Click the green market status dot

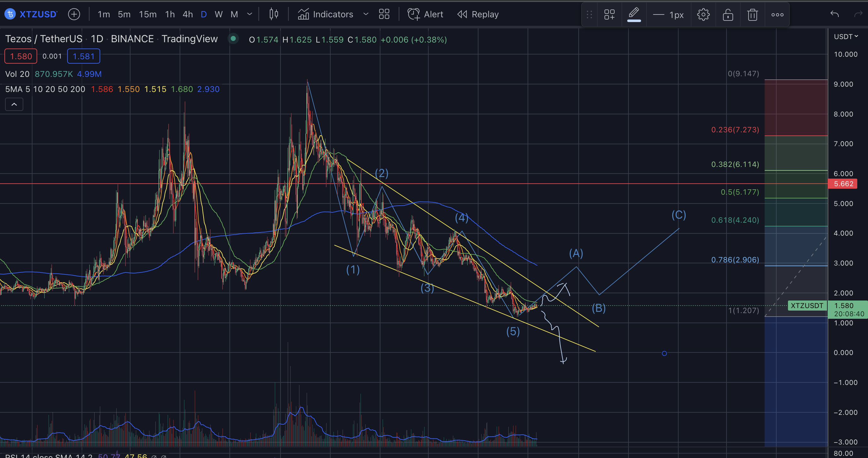coord(233,39)
